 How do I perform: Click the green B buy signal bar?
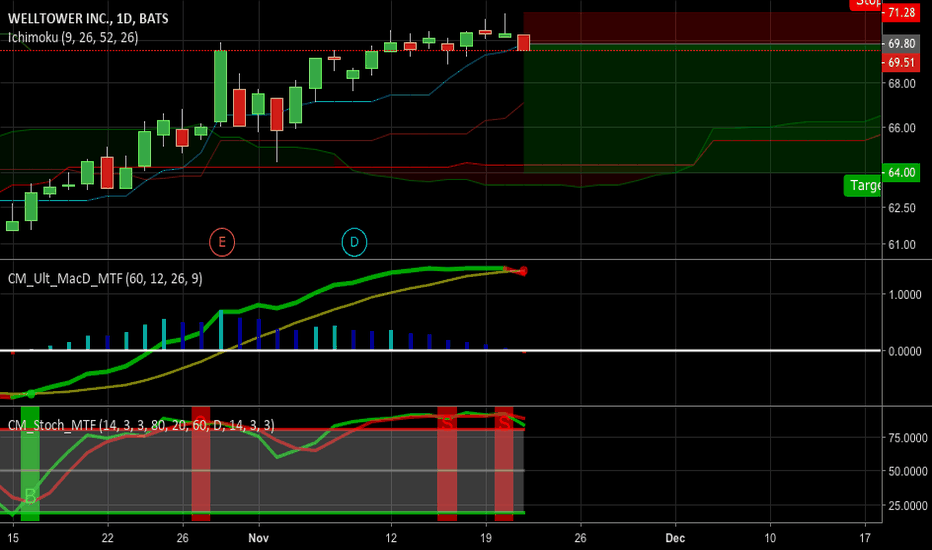30,464
